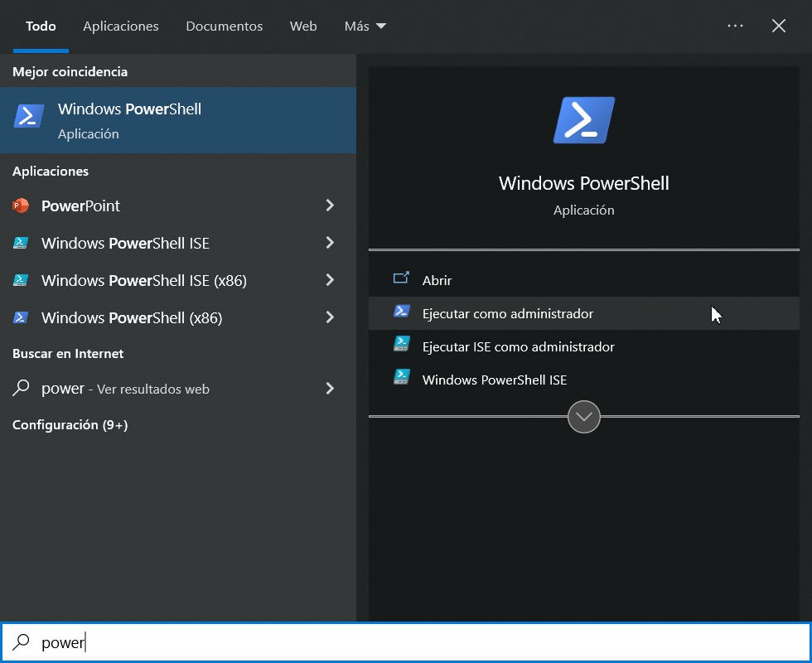This screenshot has width=812, height=663.
Task: Click the Windows PowerShell (x86) icon
Action: (21, 317)
